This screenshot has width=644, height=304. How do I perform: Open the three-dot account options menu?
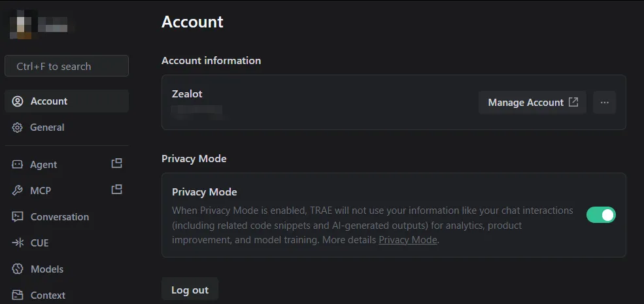[x=604, y=103]
